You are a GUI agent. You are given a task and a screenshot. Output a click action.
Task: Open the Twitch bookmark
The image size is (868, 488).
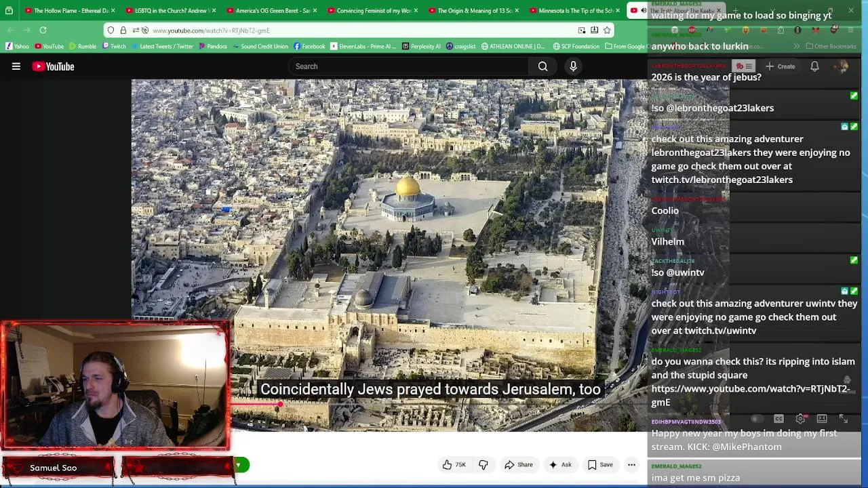click(x=114, y=46)
